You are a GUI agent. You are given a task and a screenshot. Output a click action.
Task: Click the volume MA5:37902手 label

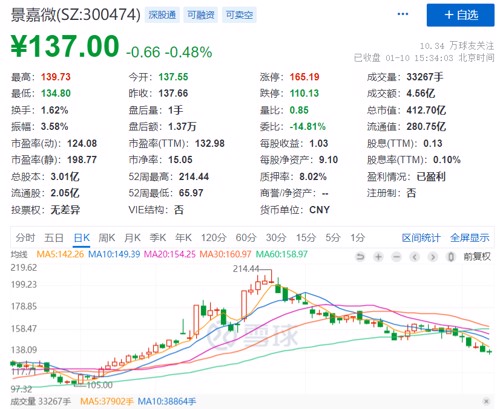click(107, 402)
